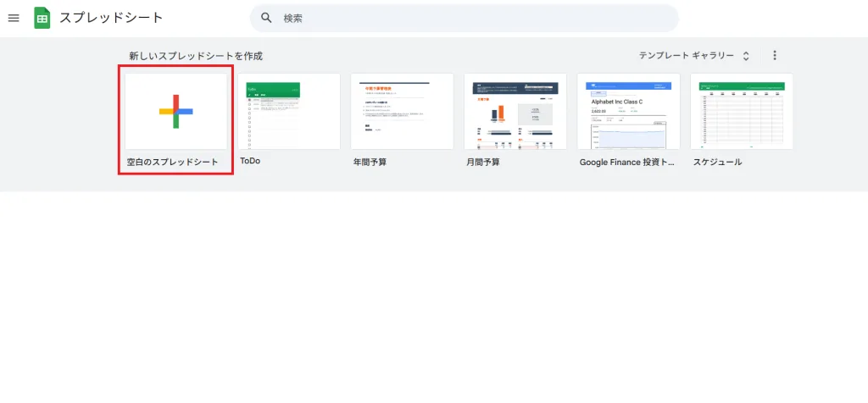Open the スケジュール template thumbnail
This screenshot has height=403, width=868.
(x=741, y=111)
